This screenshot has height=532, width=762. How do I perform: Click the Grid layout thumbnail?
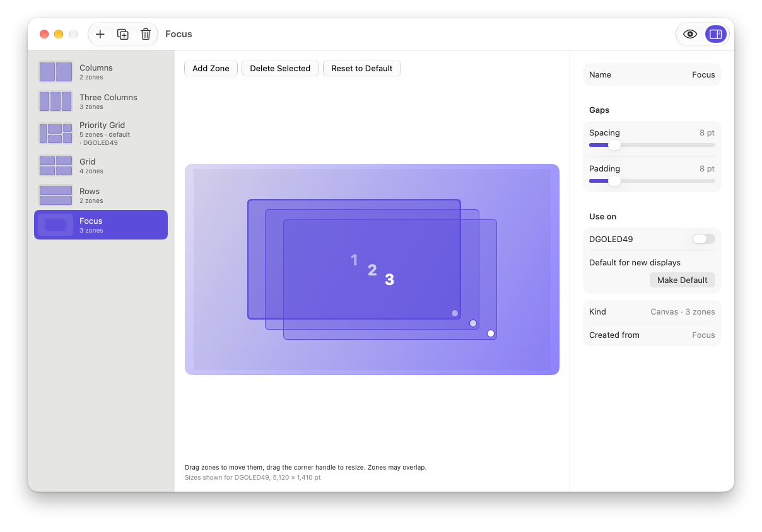click(x=56, y=166)
